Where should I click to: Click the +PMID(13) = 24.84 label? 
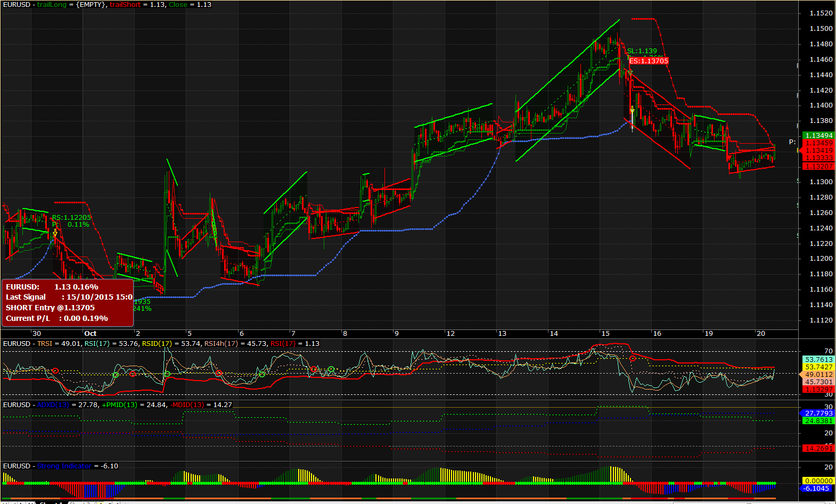pos(134,405)
